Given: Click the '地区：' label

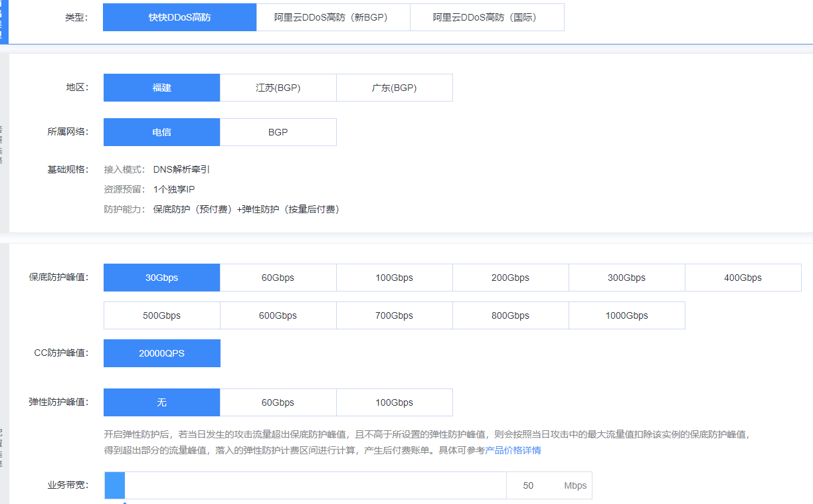Looking at the screenshot, I should [77, 88].
